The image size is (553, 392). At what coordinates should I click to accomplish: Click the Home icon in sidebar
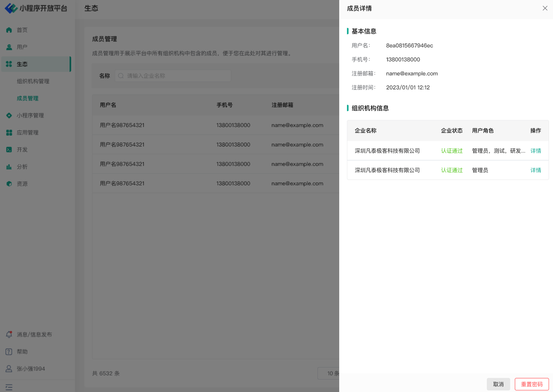(x=9, y=30)
